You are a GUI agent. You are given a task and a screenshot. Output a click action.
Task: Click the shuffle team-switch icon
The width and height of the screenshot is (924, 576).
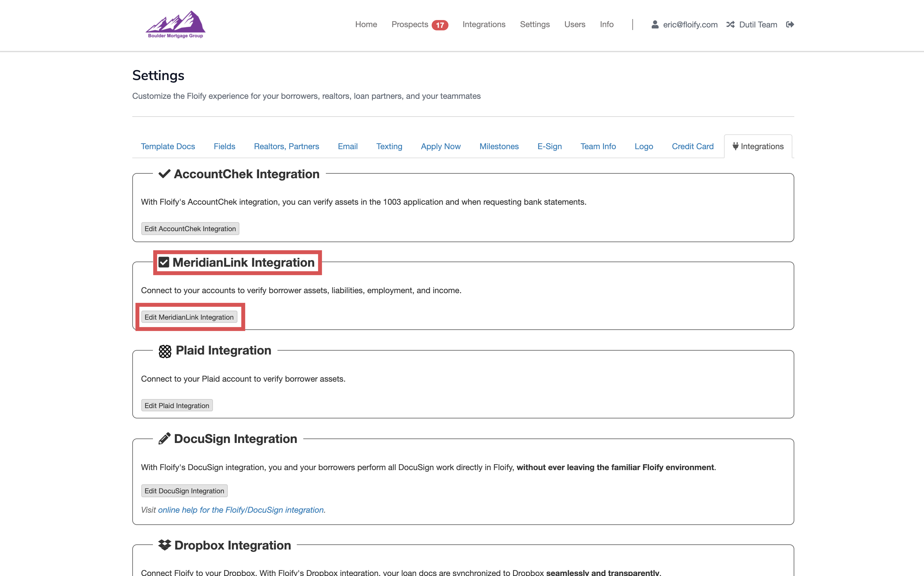coord(730,25)
